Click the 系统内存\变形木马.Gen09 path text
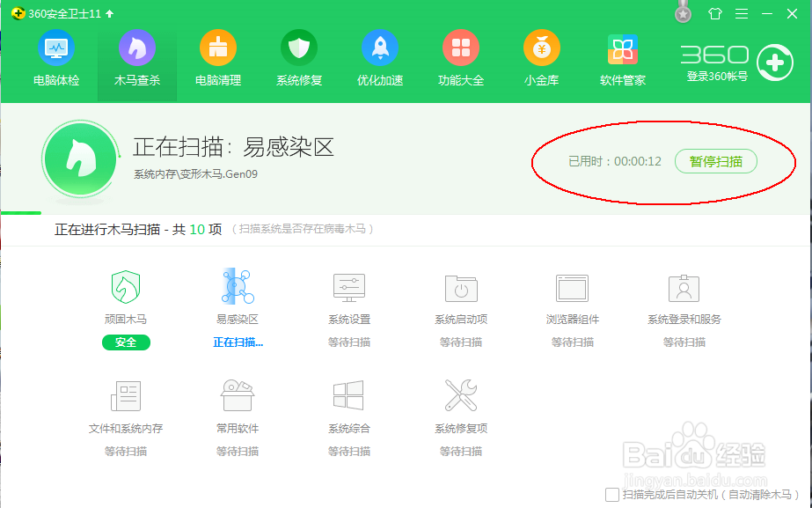This screenshot has width=812, height=508. 196,174
